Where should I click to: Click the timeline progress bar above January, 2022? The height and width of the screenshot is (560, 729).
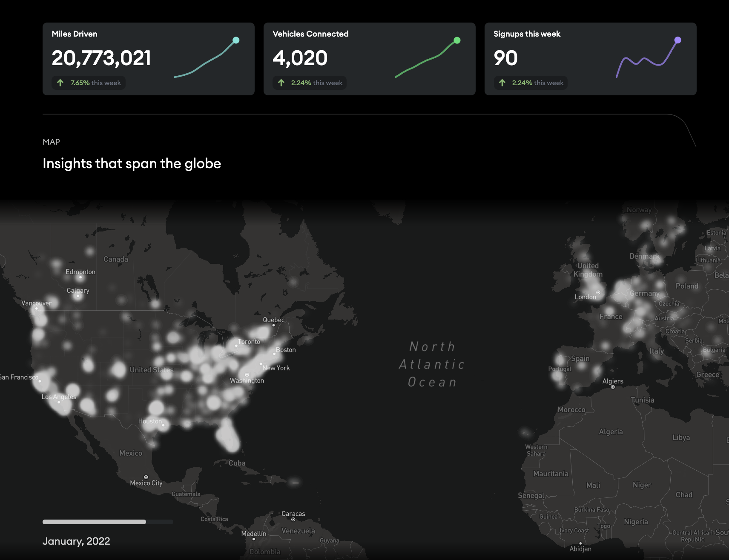(x=107, y=522)
